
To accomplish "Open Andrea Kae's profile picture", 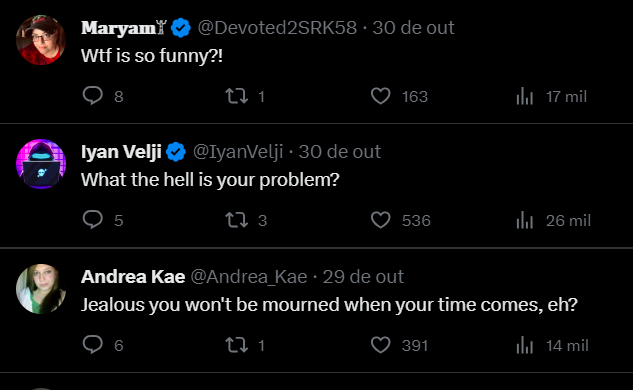I will [x=41, y=289].
